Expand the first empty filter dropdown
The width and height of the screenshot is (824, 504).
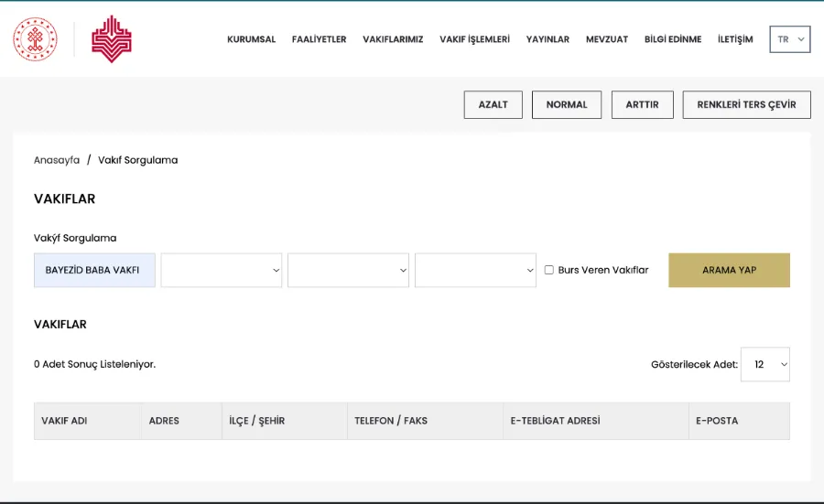[x=222, y=270]
